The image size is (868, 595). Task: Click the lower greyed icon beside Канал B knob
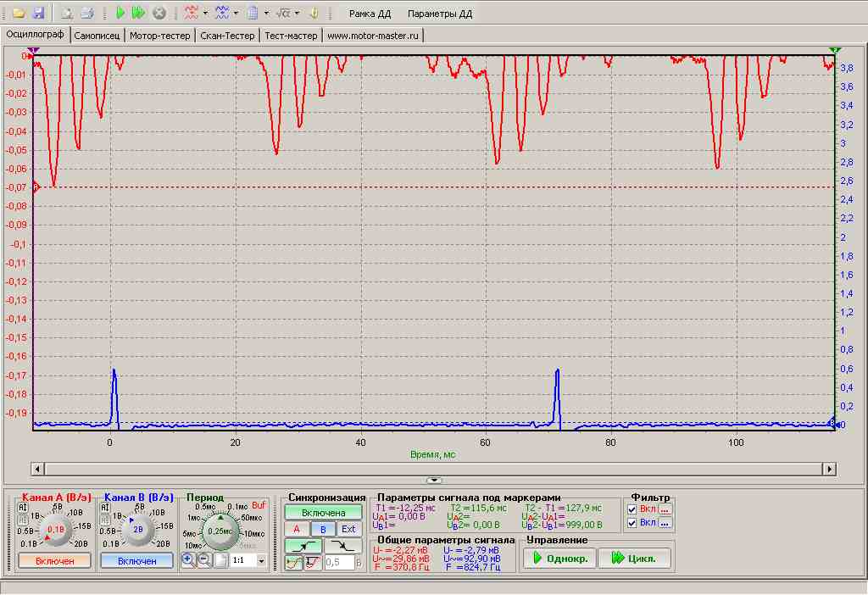[105, 520]
